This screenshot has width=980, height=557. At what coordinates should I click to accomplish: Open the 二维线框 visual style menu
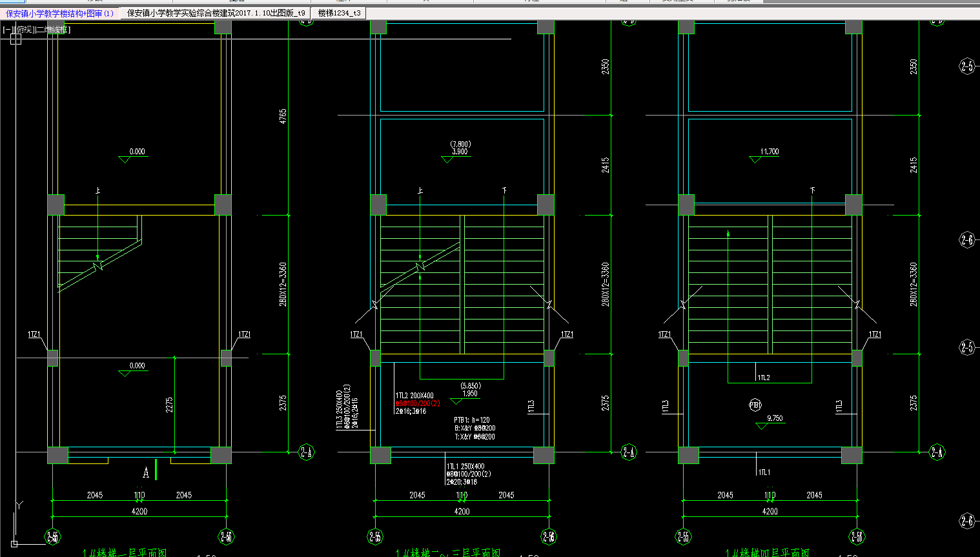coord(52,30)
